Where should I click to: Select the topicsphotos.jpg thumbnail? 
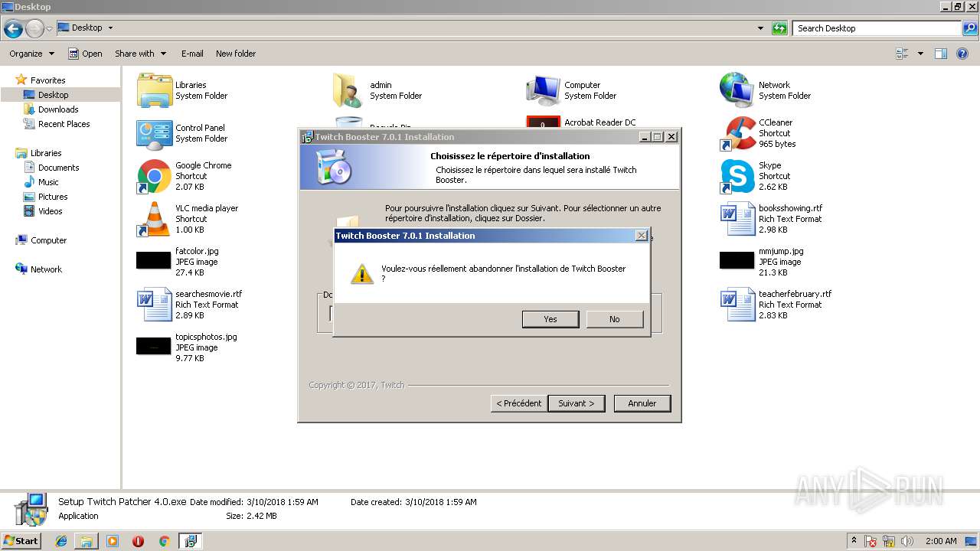154,347
